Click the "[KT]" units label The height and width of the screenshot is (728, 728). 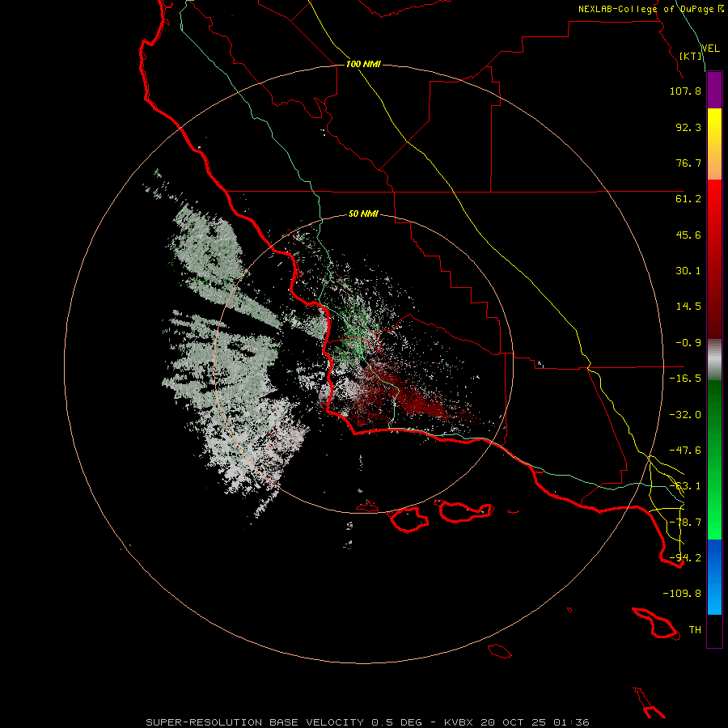pyautogui.click(x=691, y=56)
